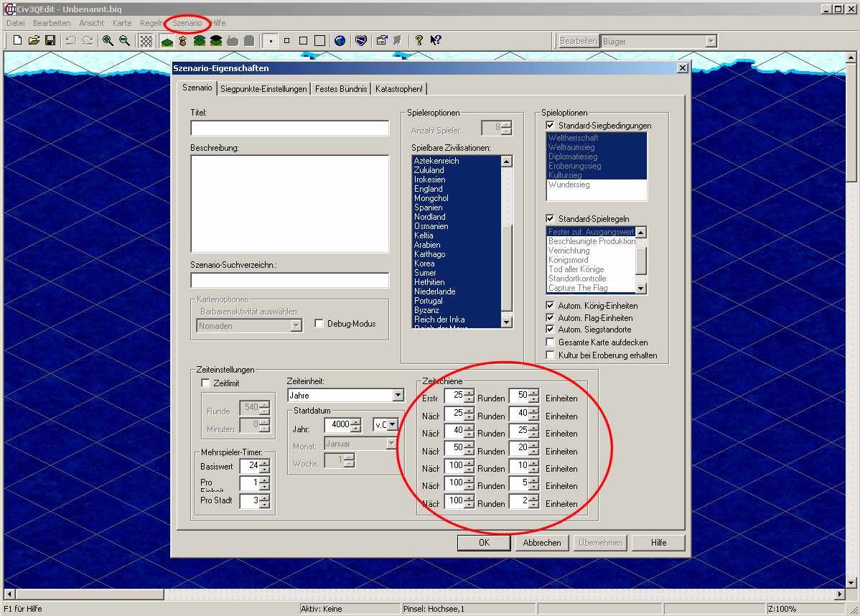Open the era dropdown next to Jahr 4000
The image size is (860, 616).
[x=392, y=425]
